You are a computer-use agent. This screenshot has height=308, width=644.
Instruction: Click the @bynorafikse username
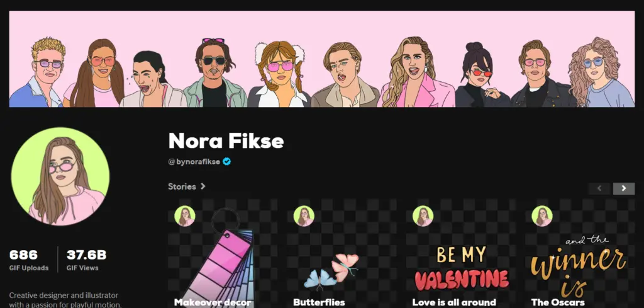pos(194,162)
